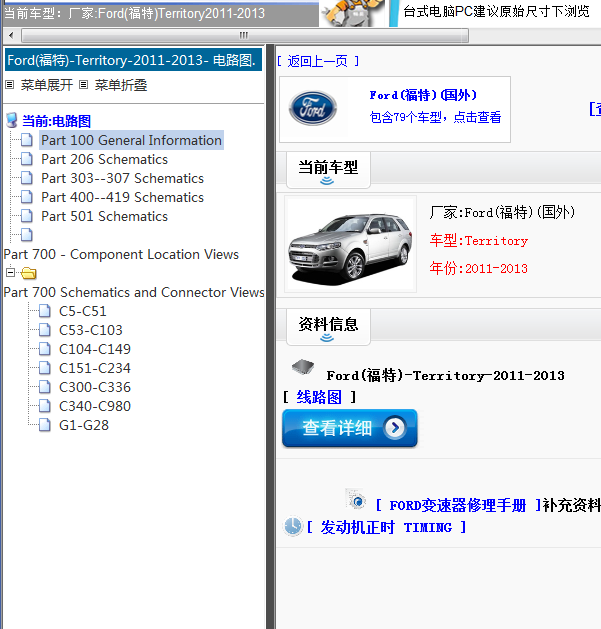
Task: Click the Ford Territory 电路图 header bar
Action: tap(133, 60)
